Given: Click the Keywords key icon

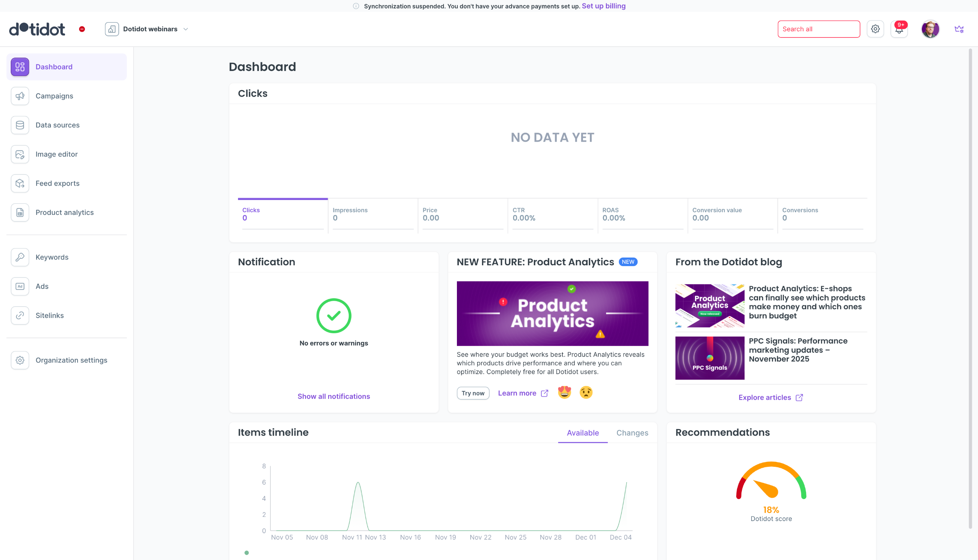Looking at the screenshot, I should coord(20,257).
